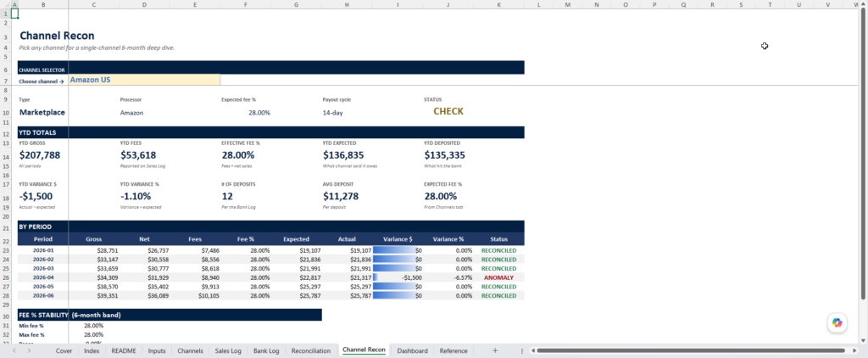Switch to the Index sheet tab
The width and height of the screenshot is (868, 358).
click(x=92, y=351)
